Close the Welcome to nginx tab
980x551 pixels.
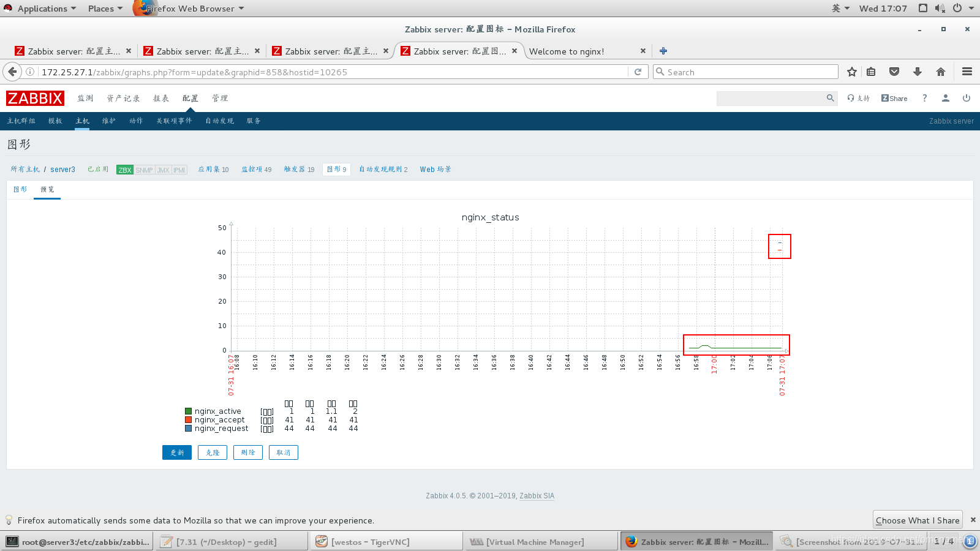(x=643, y=51)
